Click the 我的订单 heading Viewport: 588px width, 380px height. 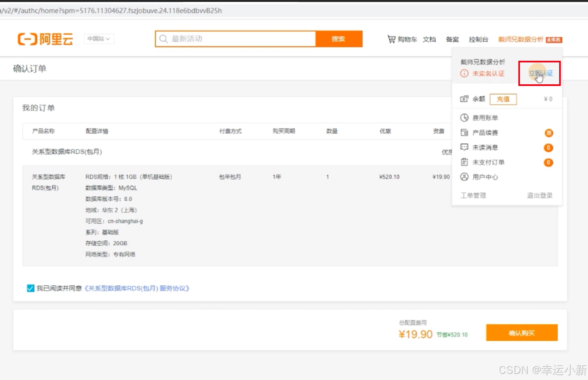38,108
